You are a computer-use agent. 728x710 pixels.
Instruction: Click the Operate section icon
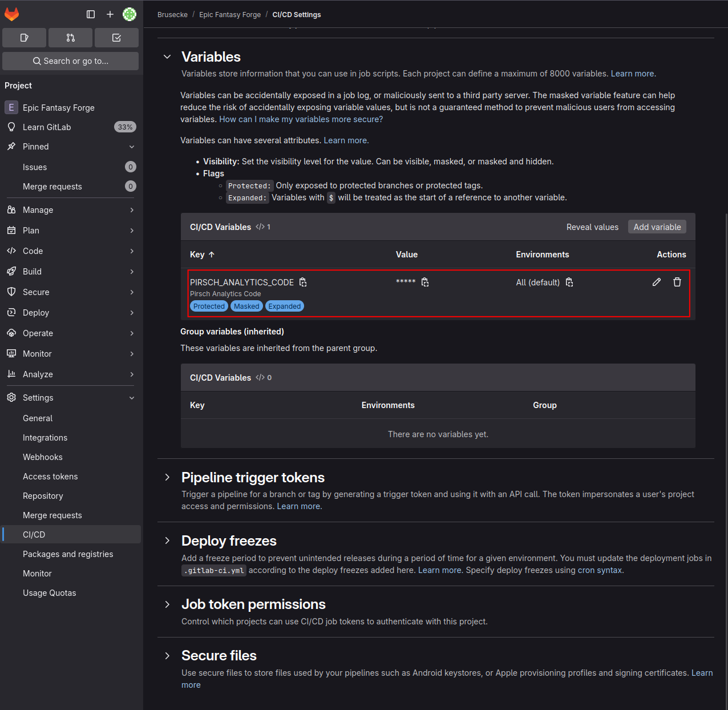click(x=11, y=333)
